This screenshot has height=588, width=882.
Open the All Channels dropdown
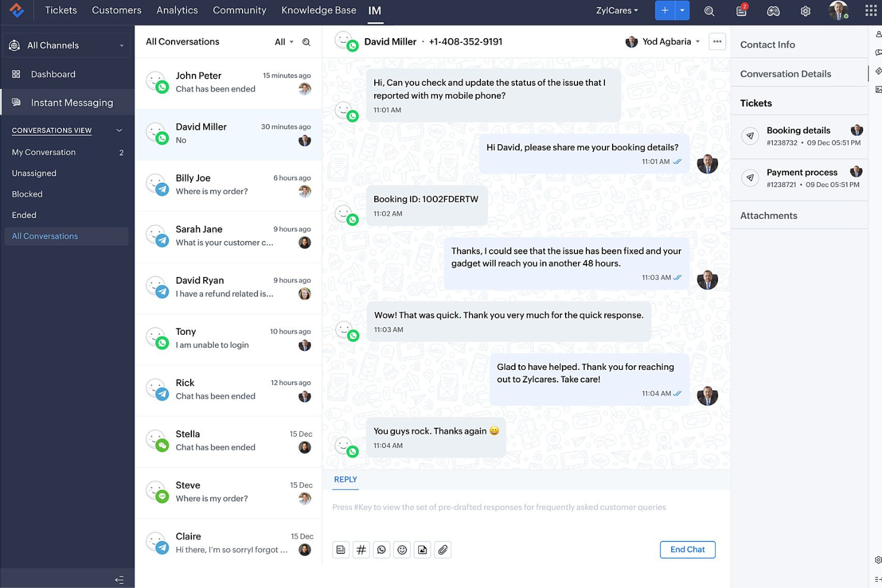click(67, 45)
